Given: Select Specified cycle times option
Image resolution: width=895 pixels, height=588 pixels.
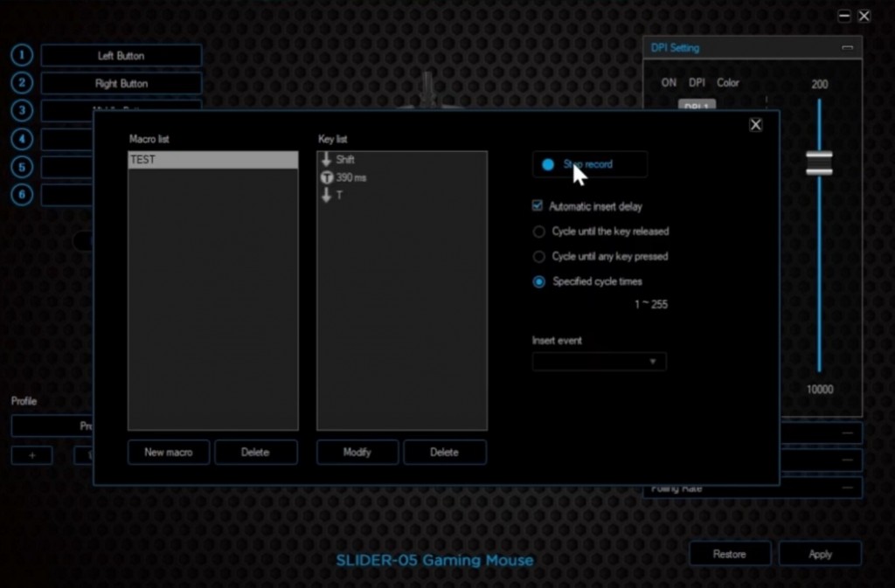Looking at the screenshot, I should click(539, 281).
